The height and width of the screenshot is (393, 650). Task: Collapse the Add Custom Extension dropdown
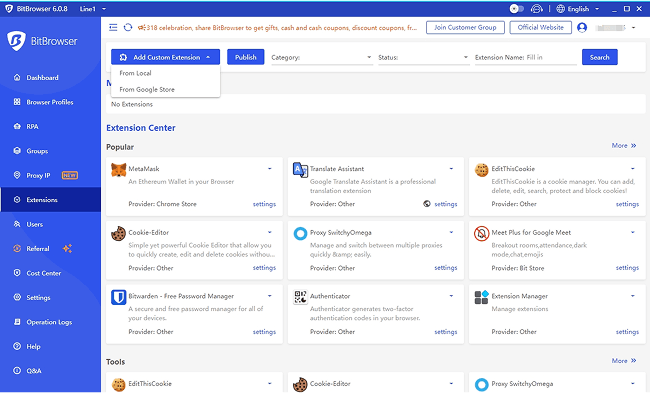[x=165, y=57]
